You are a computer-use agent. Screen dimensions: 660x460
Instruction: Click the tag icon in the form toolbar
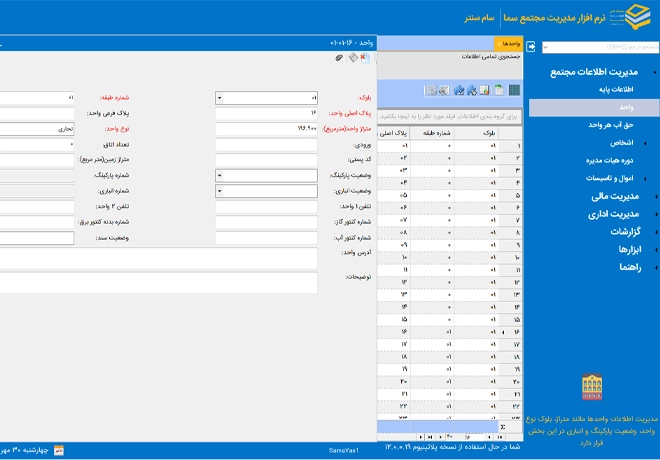(x=352, y=59)
